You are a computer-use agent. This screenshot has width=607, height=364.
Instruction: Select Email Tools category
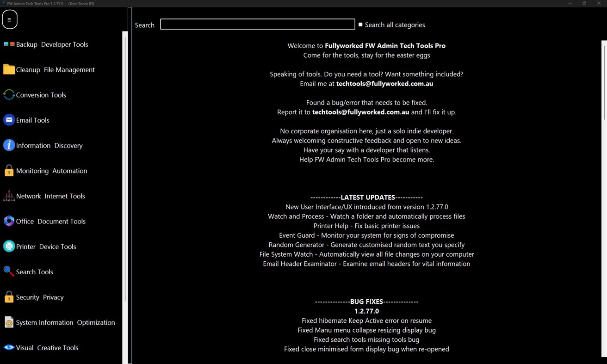[x=32, y=120]
